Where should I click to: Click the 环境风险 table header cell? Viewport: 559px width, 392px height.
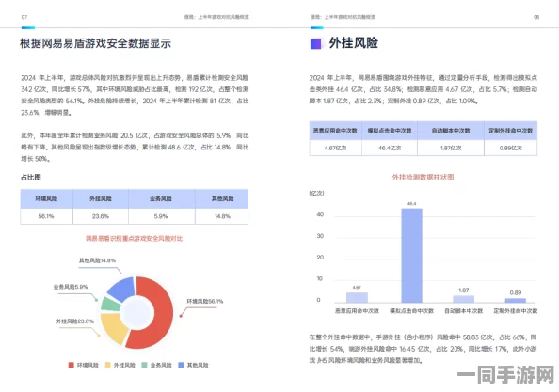pyautogui.click(x=46, y=198)
